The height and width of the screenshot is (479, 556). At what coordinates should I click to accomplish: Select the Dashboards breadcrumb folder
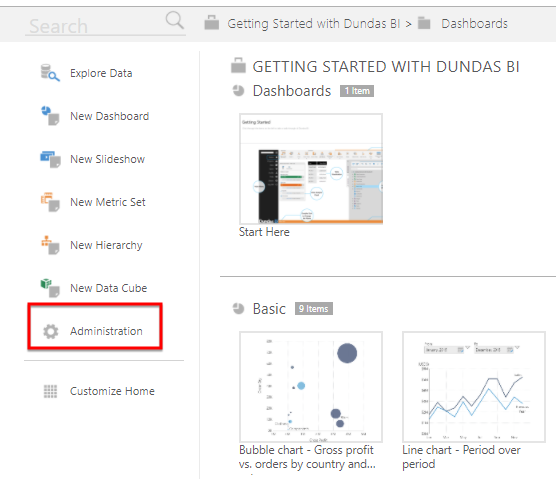click(474, 24)
